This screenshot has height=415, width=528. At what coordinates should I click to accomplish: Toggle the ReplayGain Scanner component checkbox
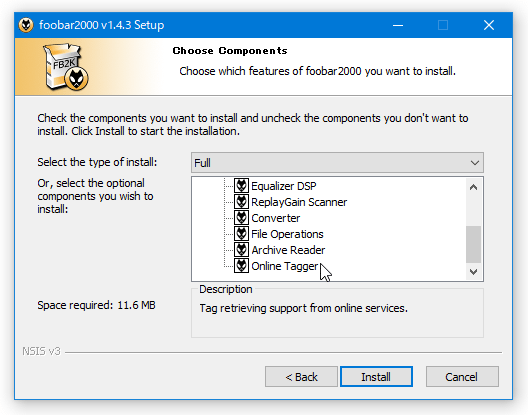click(x=241, y=201)
